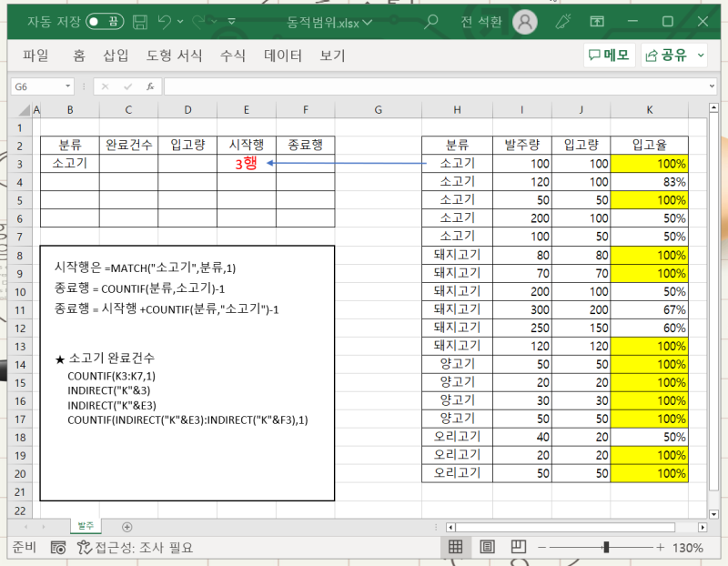Select column K header
This screenshot has width=728, height=566.
pos(649,110)
